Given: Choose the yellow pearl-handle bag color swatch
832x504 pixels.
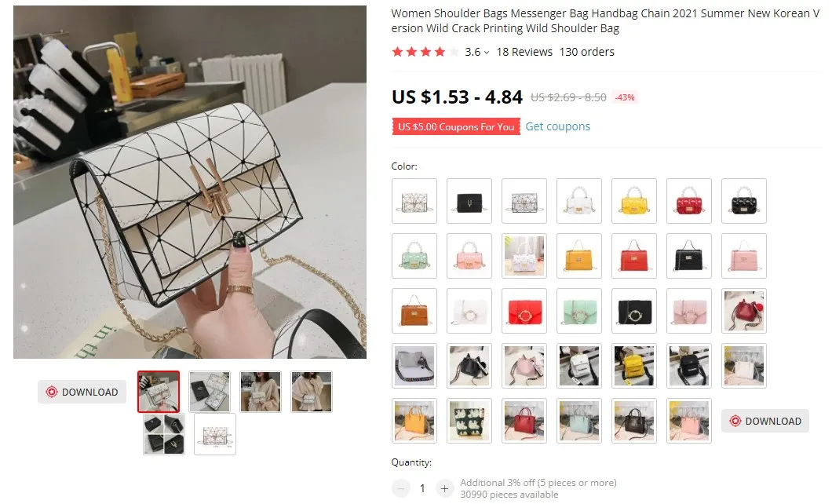Looking at the screenshot, I should (634, 201).
